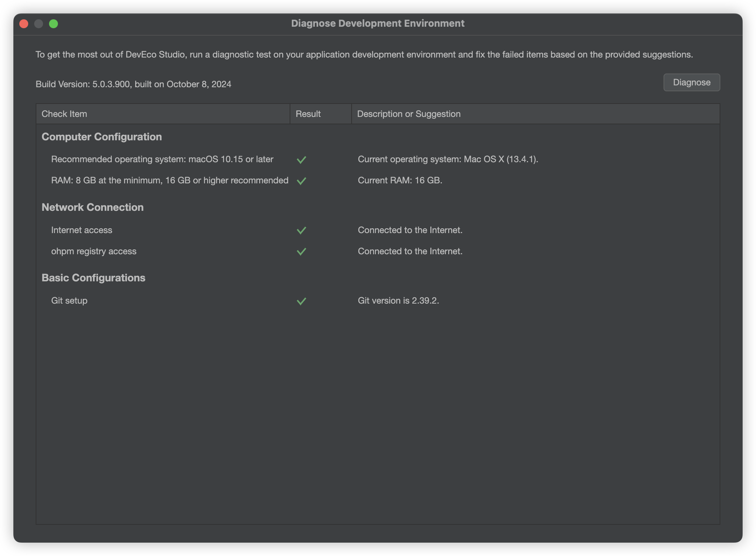Click the green maximize window button

point(53,24)
